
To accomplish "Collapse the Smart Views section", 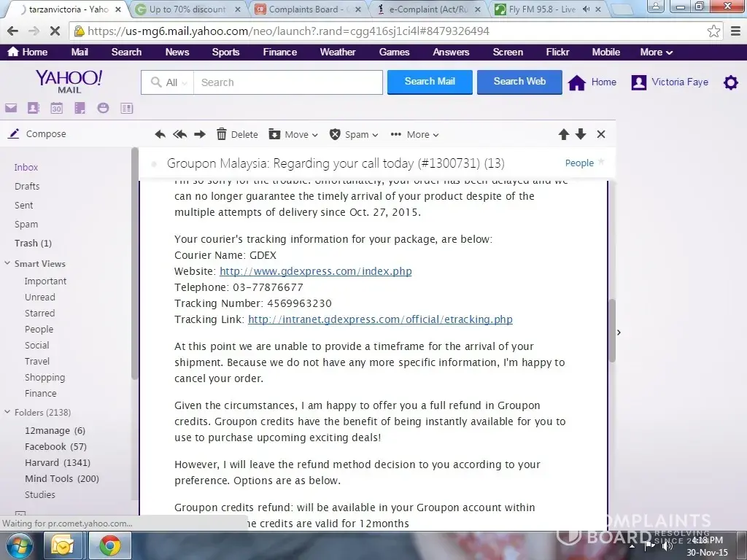I will click(x=7, y=264).
